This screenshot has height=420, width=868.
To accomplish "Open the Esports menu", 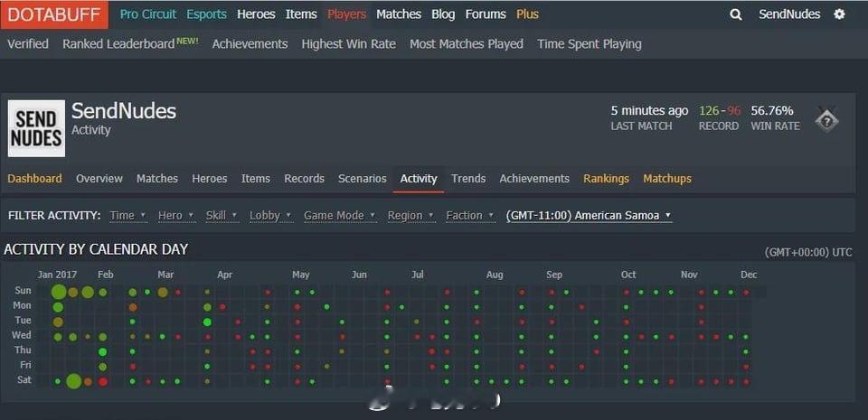I will pyautogui.click(x=206, y=14).
